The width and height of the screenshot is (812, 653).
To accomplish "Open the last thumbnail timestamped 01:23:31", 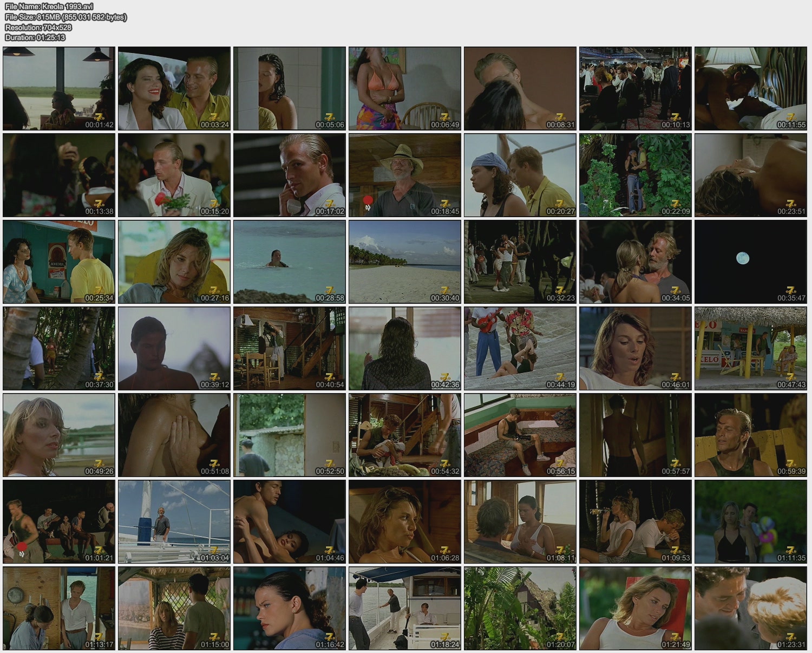I will coord(750,608).
